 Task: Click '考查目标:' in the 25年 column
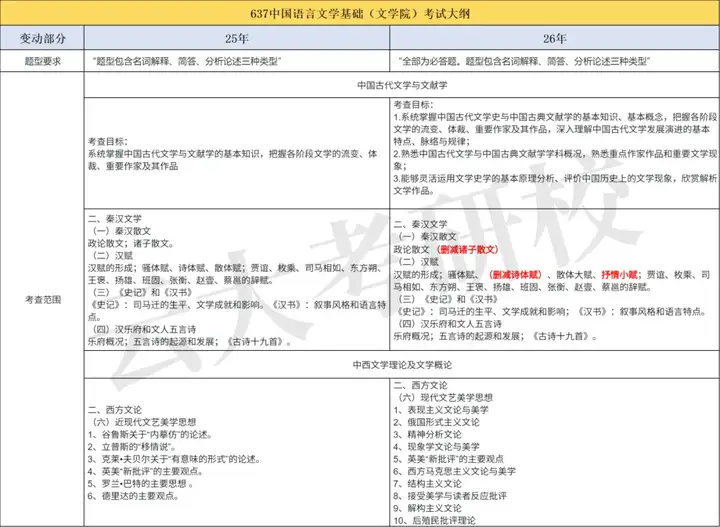(x=107, y=141)
